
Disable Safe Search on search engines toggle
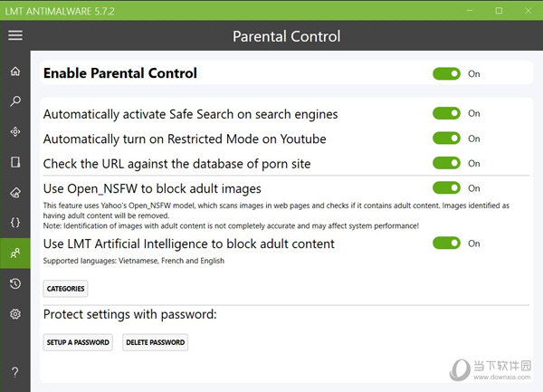pos(446,113)
